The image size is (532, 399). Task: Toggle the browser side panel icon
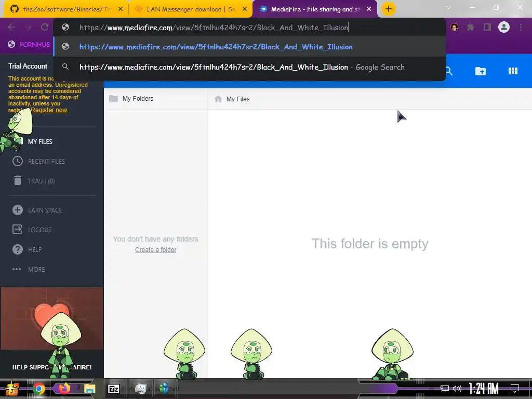pyautogui.click(x=487, y=27)
